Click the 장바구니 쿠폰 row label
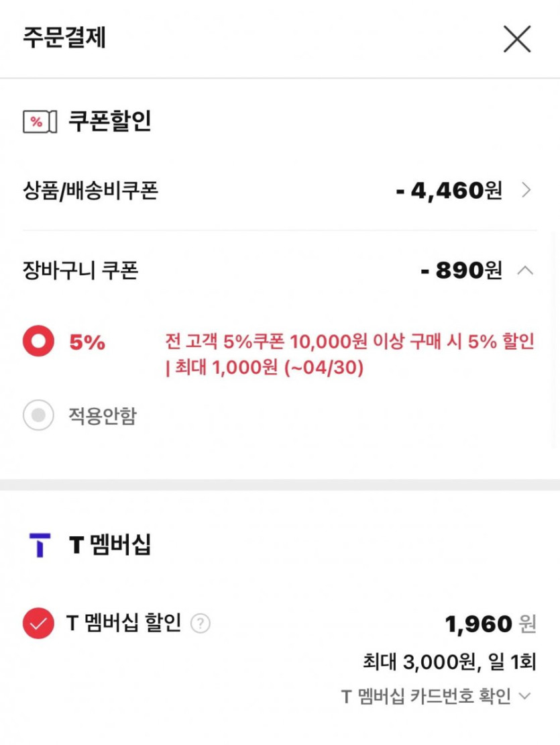 coord(80,270)
